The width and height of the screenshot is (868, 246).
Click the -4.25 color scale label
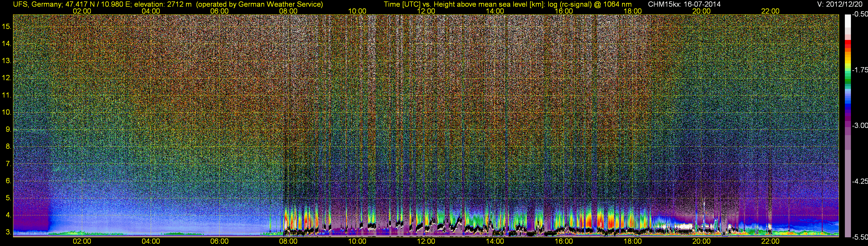tap(860, 181)
